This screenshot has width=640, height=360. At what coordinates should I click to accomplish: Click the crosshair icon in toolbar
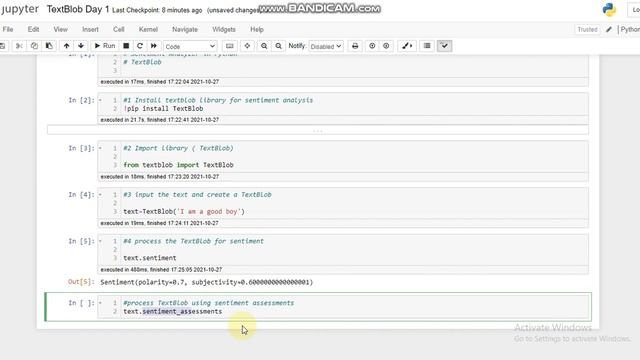point(247,46)
